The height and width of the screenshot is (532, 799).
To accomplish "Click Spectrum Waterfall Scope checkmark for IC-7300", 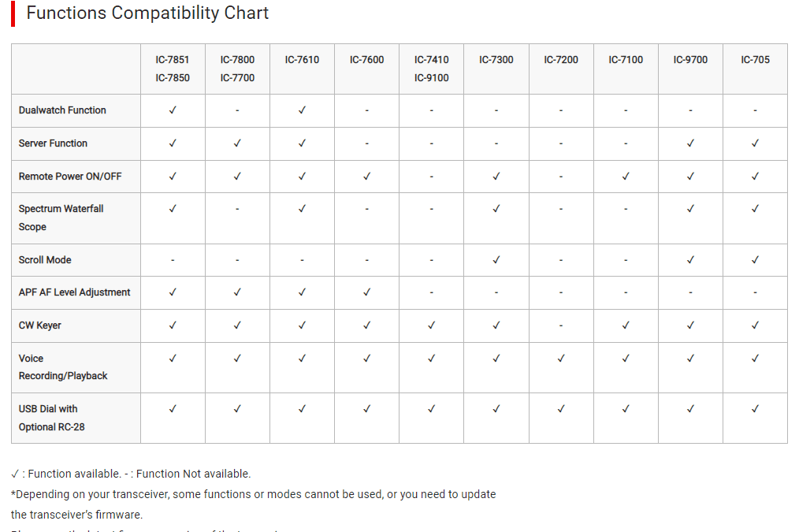I will point(496,209).
